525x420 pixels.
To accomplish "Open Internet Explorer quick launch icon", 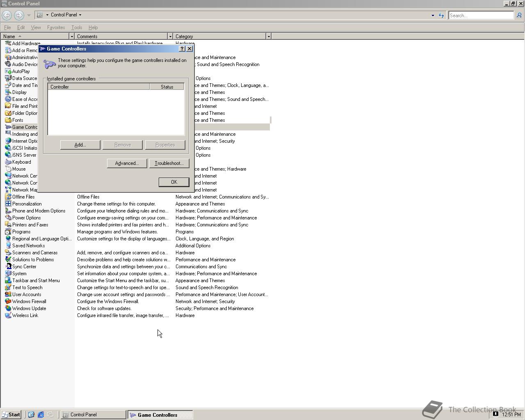I will pyautogui.click(x=41, y=415).
